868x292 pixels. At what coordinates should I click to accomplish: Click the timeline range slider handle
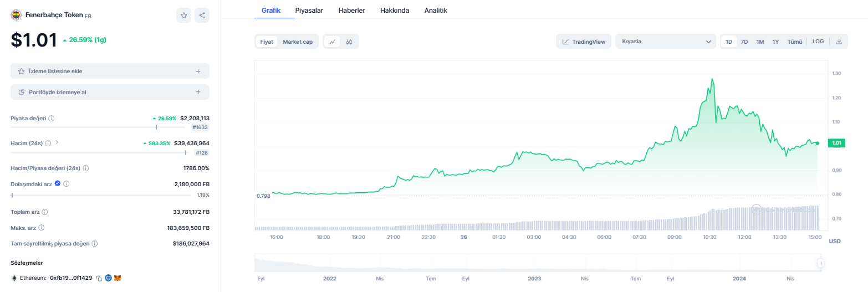820,263
